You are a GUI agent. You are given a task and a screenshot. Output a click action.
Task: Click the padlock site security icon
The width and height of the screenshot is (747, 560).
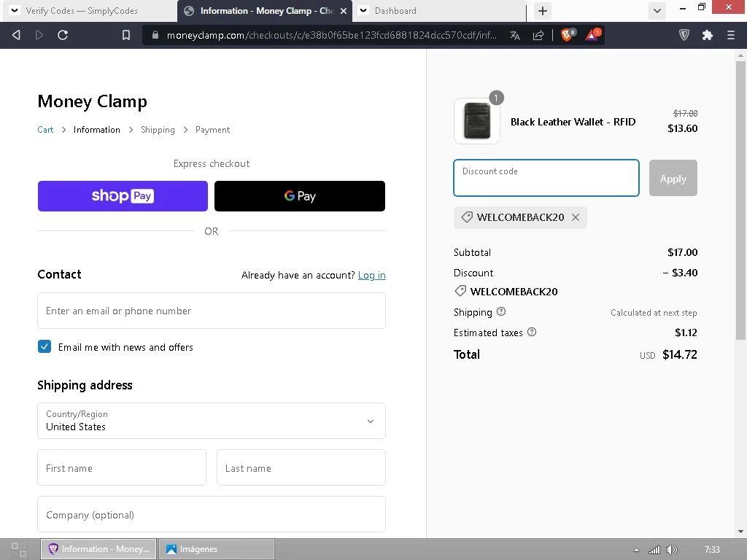[x=155, y=35]
